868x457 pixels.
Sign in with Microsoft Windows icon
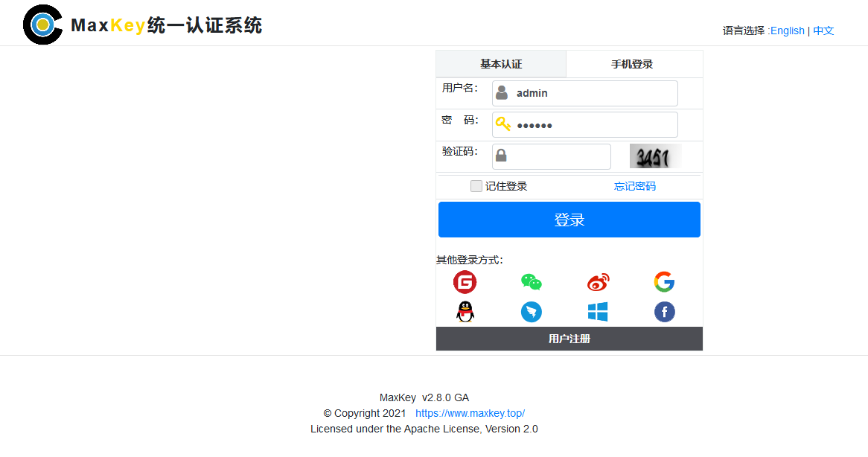click(x=598, y=312)
